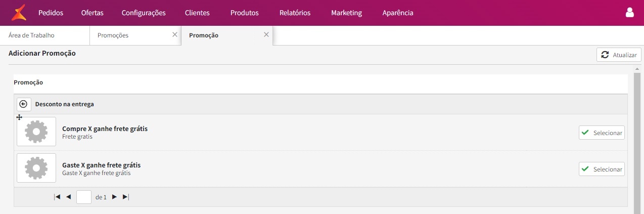The height and width of the screenshot is (214, 644).
Task: Click the gear thumbnail for Compre X ganhe frete grátis
Action: coord(36,132)
